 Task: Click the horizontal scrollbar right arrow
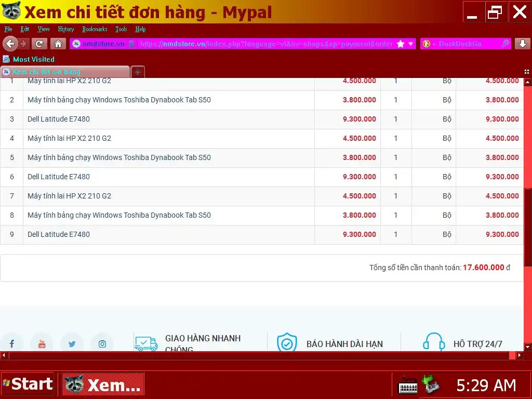click(520, 355)
